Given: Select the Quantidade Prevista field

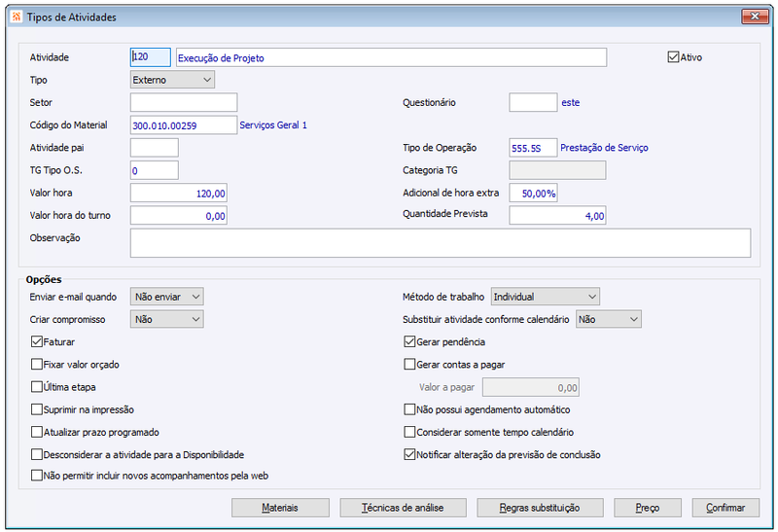Looking at the screenshot, I should tap(557, 215).
